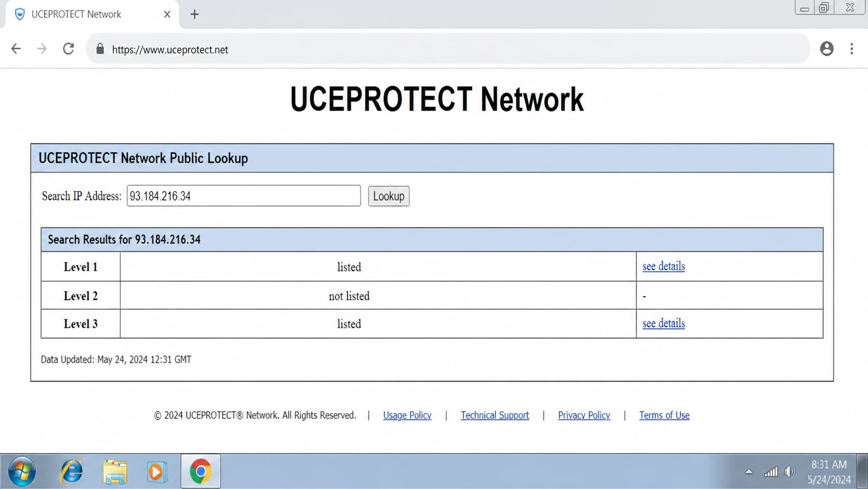Viewport: 868px width, 489px height.
Task: Click the Lookup button
Action: pyautogui.click(x=389, y=196)
